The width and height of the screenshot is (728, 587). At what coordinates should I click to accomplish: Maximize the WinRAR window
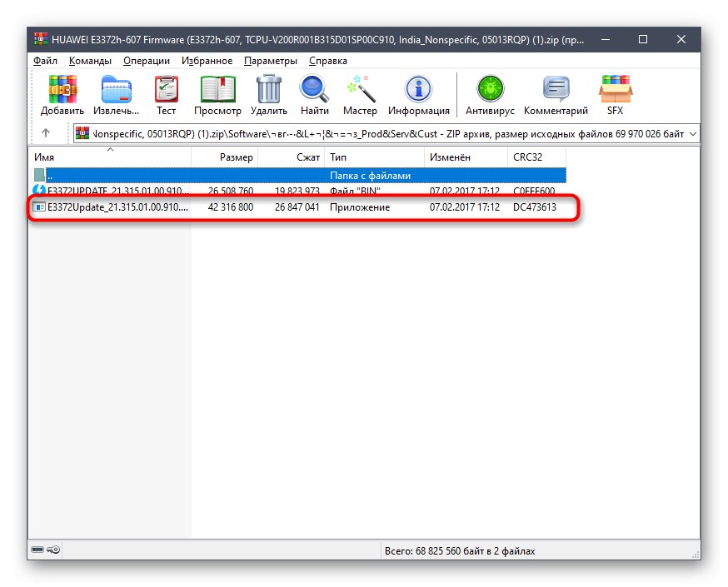tap(642, 39)
